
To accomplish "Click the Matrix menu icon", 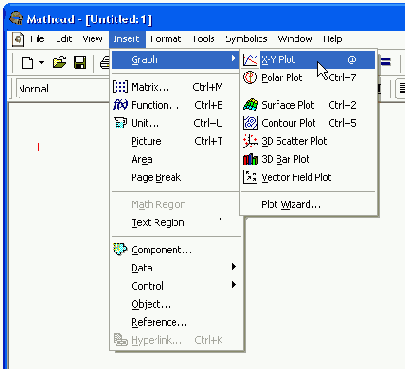I will point(120,87).
